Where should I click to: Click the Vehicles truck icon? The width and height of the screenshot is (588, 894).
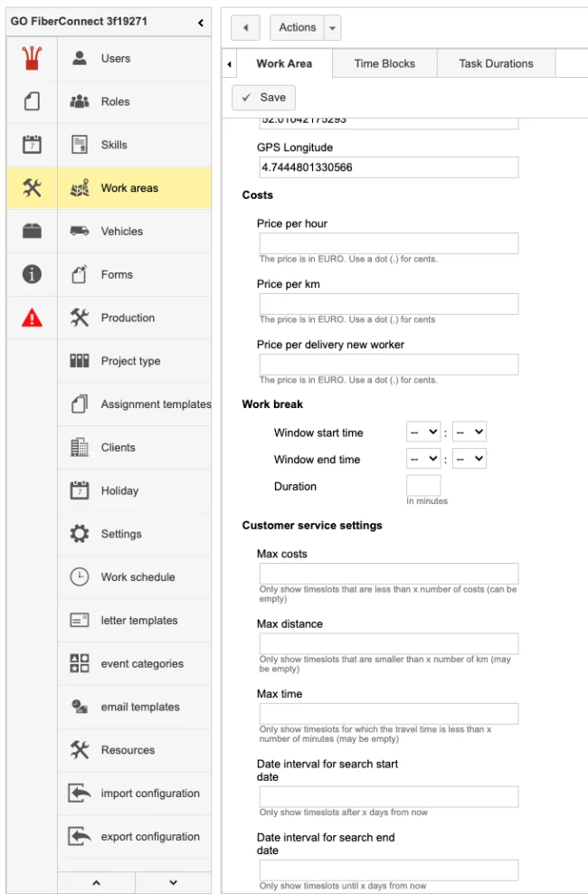(x=80, y=231)
